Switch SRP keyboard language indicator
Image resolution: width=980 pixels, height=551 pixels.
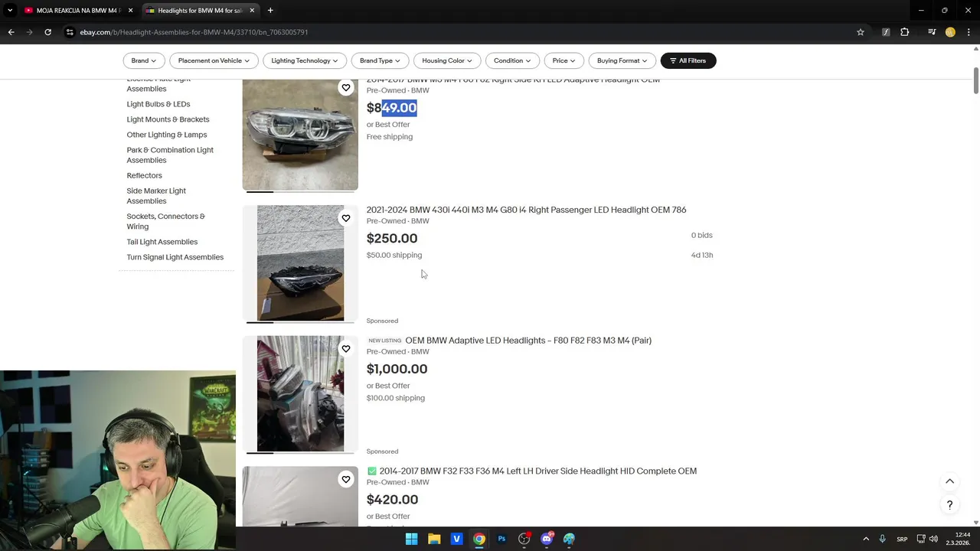click(x=901, y=539)
